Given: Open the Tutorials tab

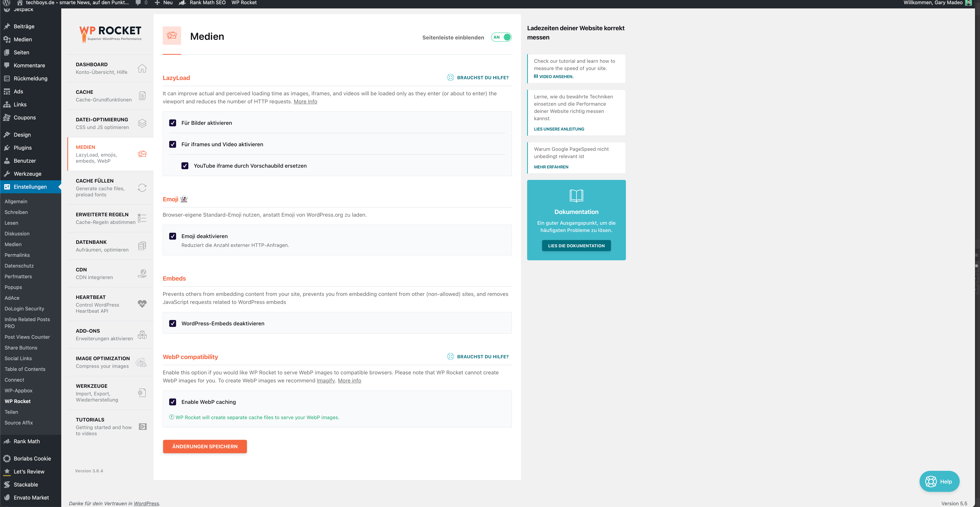Looking at the screenshot, I should click(x=110, y=426).
